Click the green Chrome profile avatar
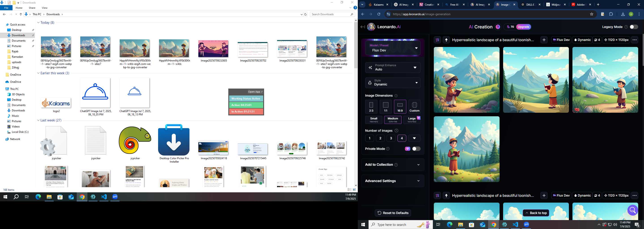The image size is (644, 229). (x=631, y=14)
